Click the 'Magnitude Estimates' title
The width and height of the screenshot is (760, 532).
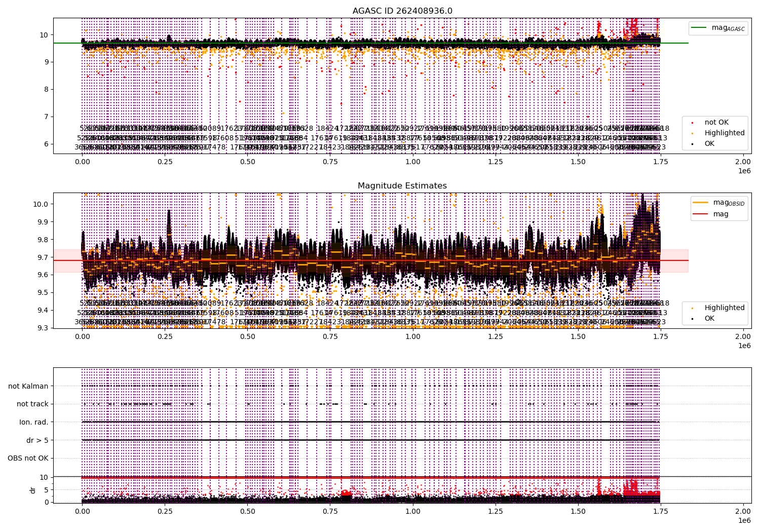402,186
